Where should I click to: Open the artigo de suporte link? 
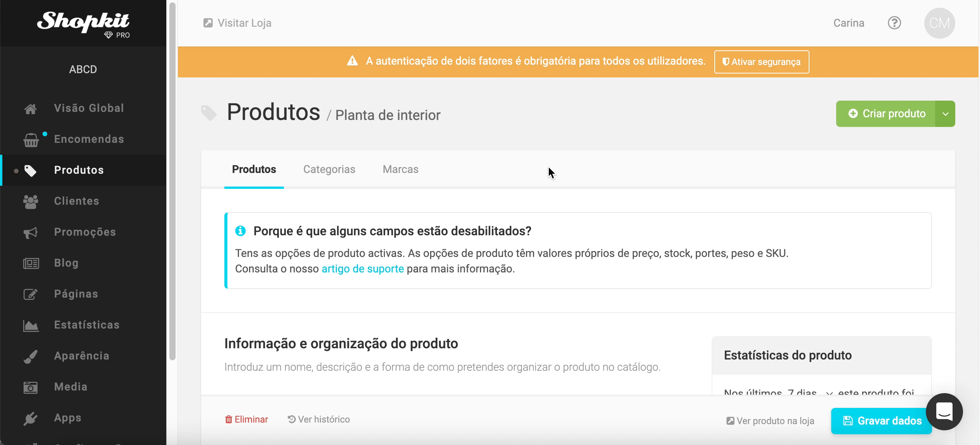click(x=362, y=269)
